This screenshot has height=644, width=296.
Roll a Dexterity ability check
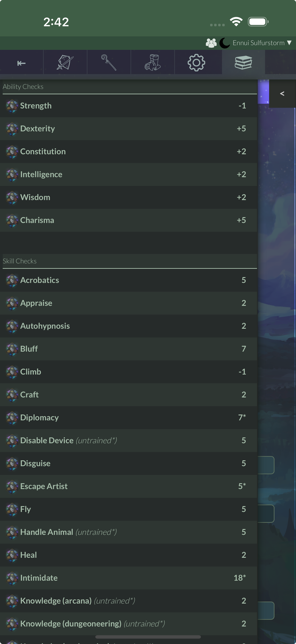point(128,129)
